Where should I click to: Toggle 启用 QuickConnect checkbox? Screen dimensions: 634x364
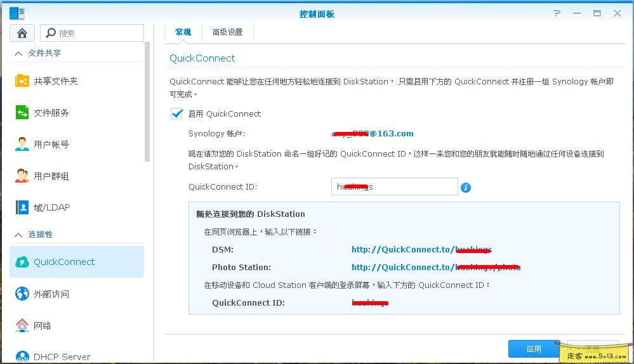pyautogui.click(x=176, y=114)
